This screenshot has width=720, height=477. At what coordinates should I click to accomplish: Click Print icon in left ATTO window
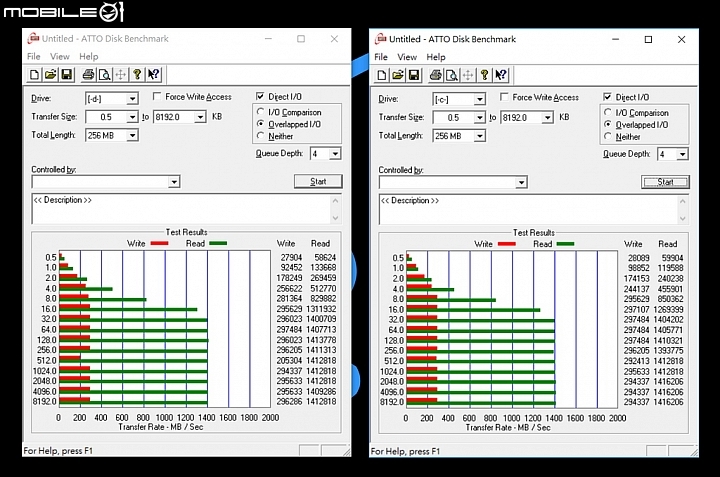click(88, 75)
